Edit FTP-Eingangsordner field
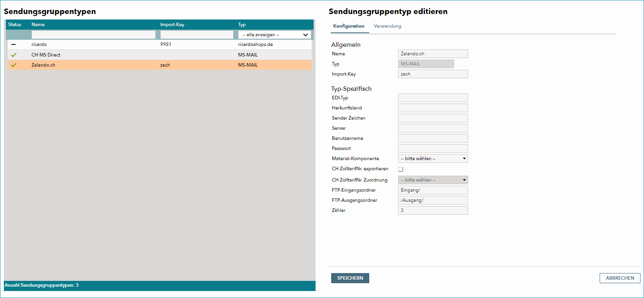This screenshot has width=644, height=298. coord(433,190)
